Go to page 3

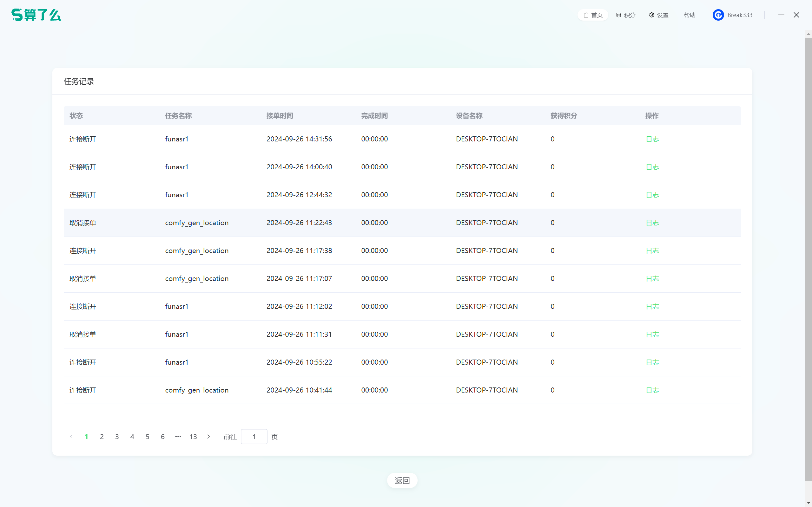(x=117, y=437)
